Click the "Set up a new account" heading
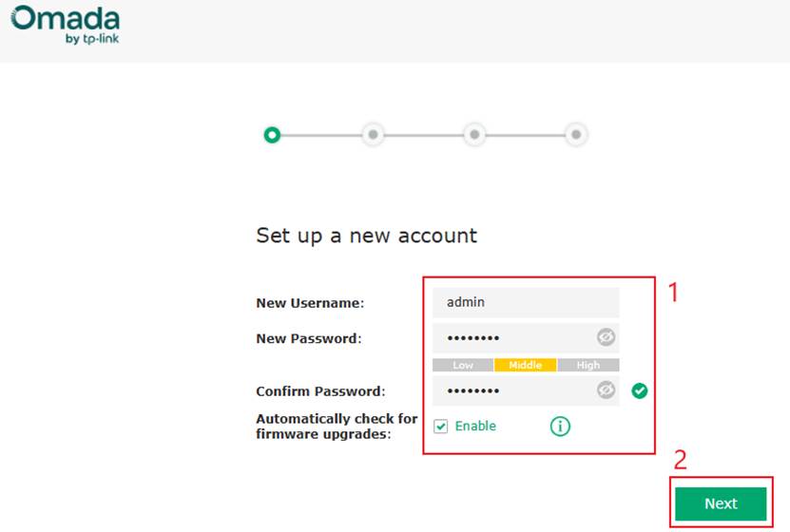 pyautogui.click(x=366, y=235)
